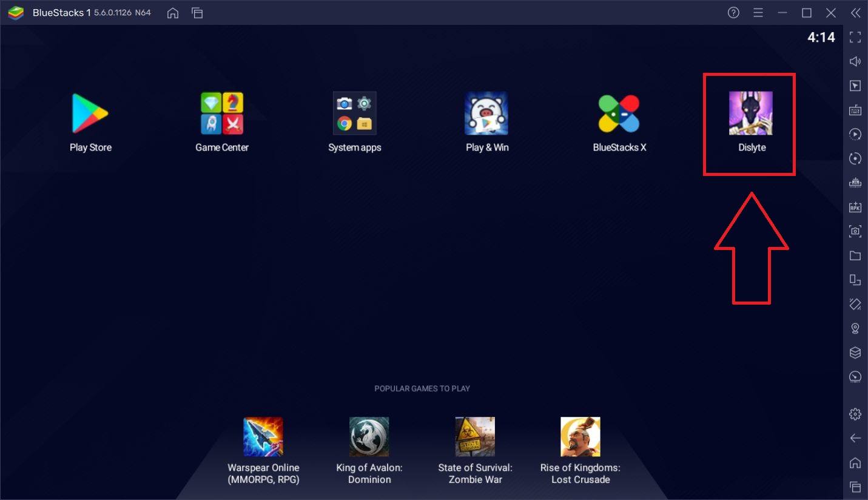Open Rise of Kingdoms: Lost Crusade thumbnail

(580, 436)
